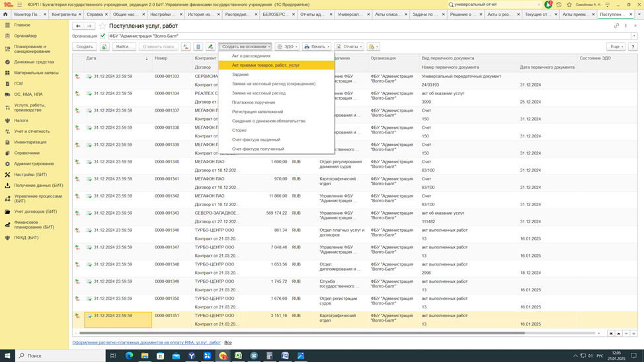
Task: Select Акт о расхождениях menu entry
Action: coord(276,55)
